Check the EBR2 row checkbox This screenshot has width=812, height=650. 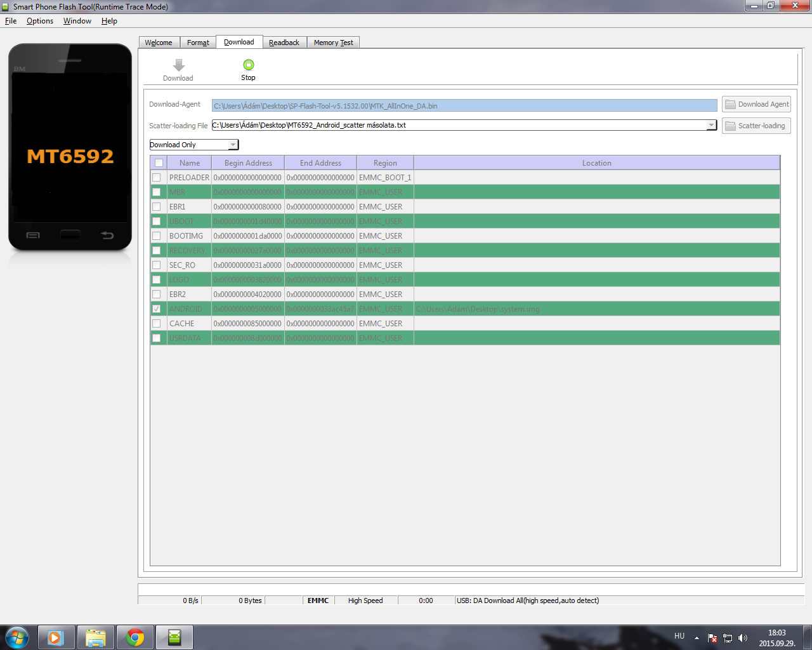pos(157,295)
